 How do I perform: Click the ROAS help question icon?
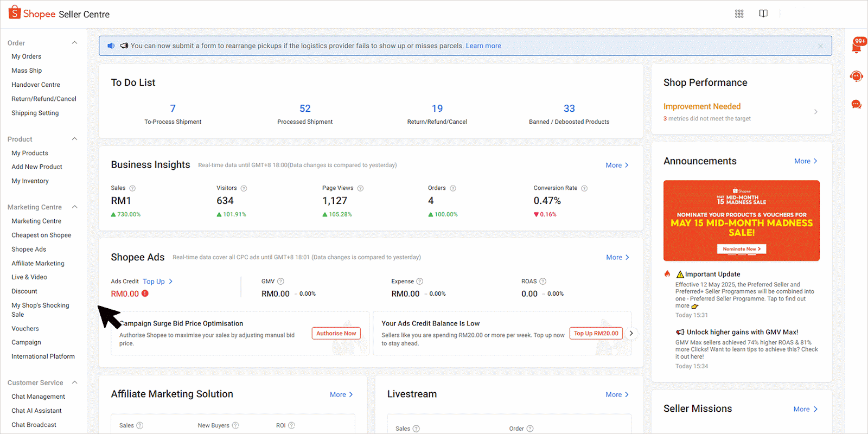pyautogui.click(x=542, y=282)
